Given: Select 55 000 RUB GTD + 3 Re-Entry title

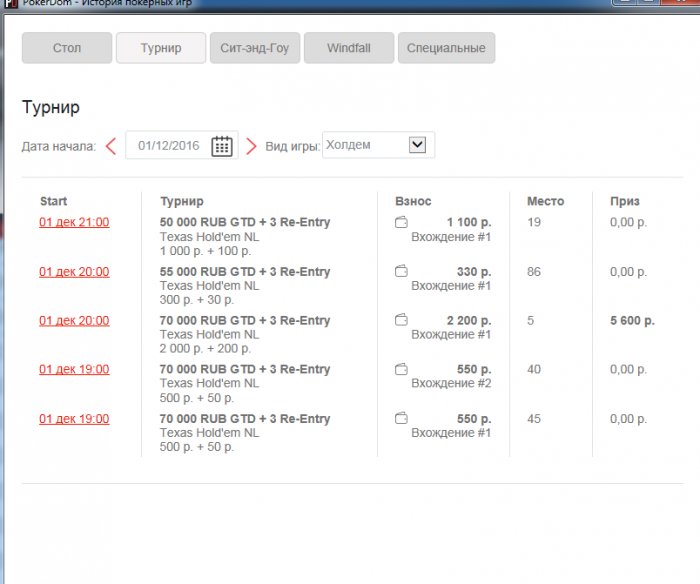Looking at the screenshot, I should pyautogui.click(x=245, y=271).
